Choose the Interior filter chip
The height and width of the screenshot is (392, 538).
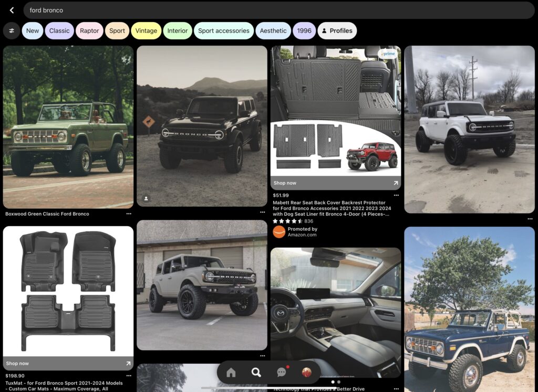coord(178,31)
